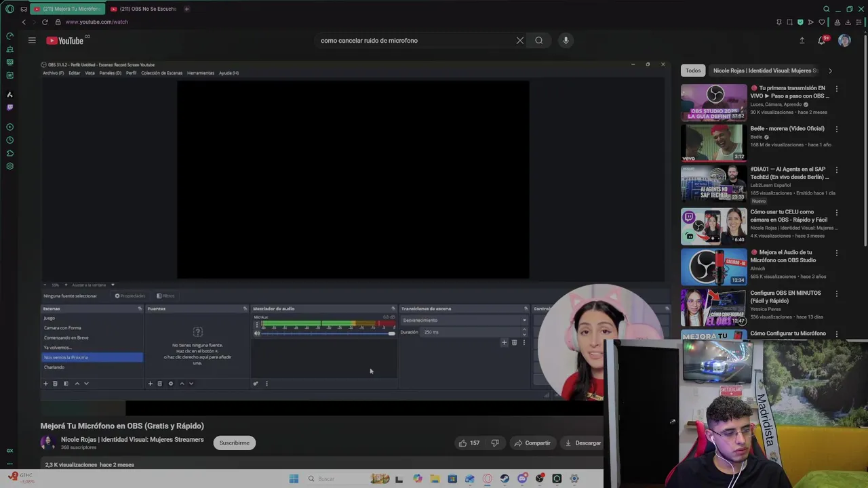This screenshot has width=868, height=488.
Task: Open Opera tab search magnifier
Action: pos(826,9)
